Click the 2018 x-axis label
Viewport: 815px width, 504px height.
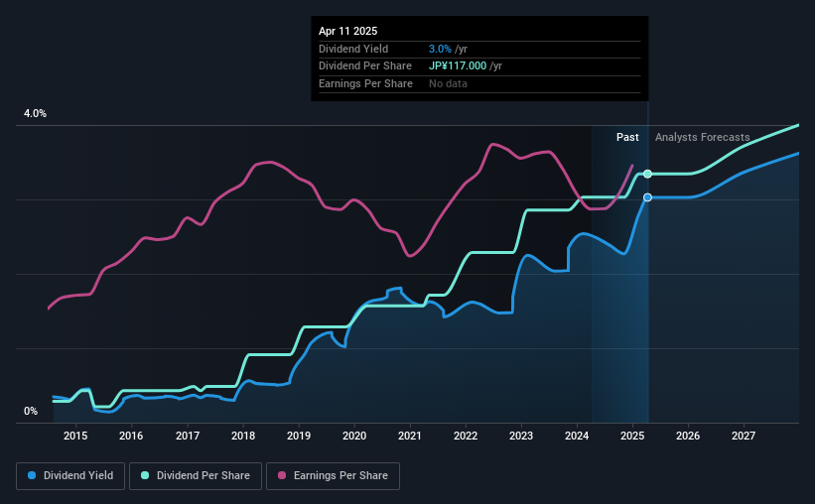pos(243,436)
